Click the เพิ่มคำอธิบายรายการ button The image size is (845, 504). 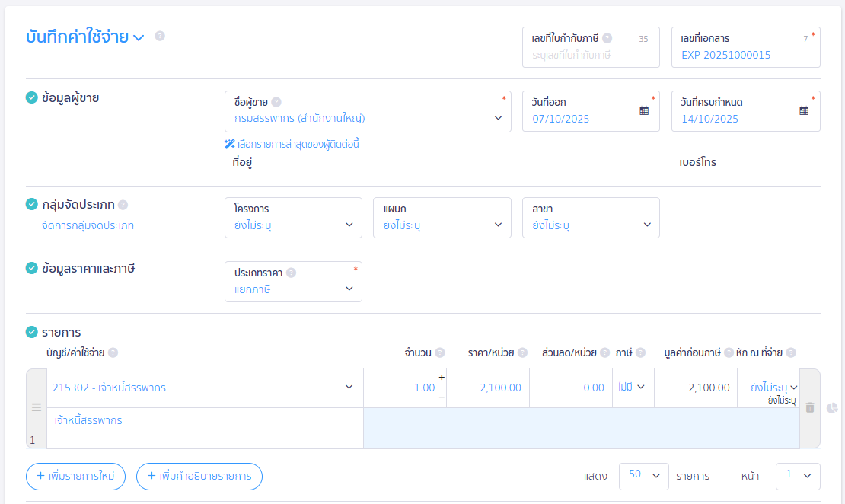[x=199, y=476]
